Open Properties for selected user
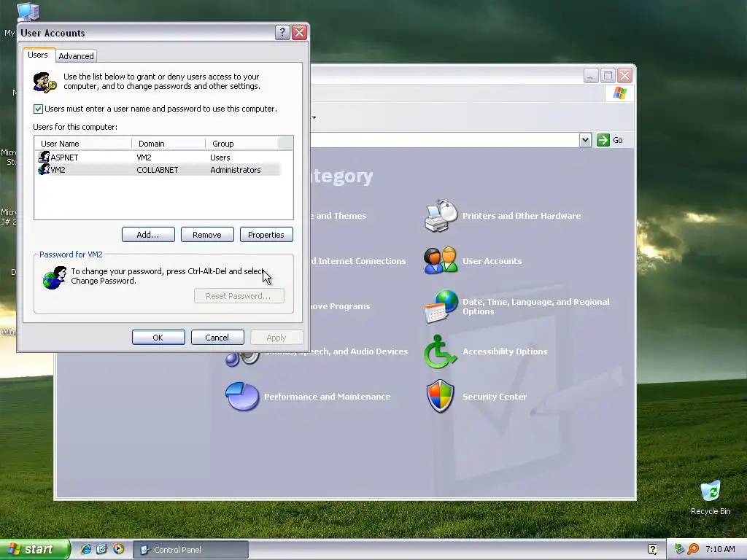 [266, 235]
